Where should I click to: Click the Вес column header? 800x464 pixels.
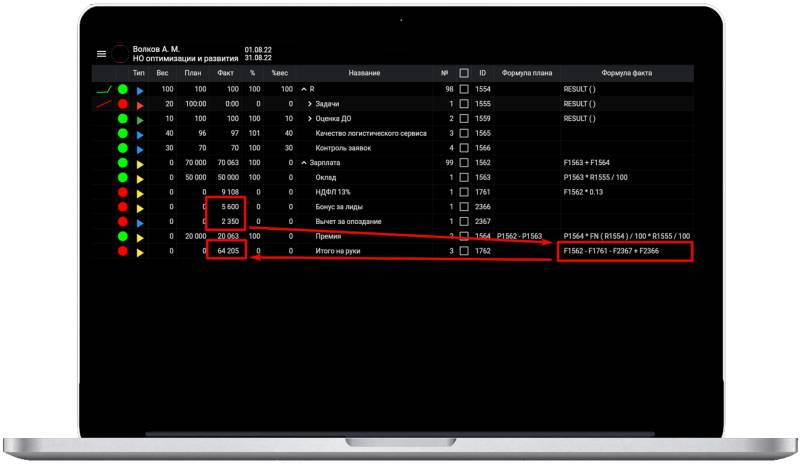(162, 73)
